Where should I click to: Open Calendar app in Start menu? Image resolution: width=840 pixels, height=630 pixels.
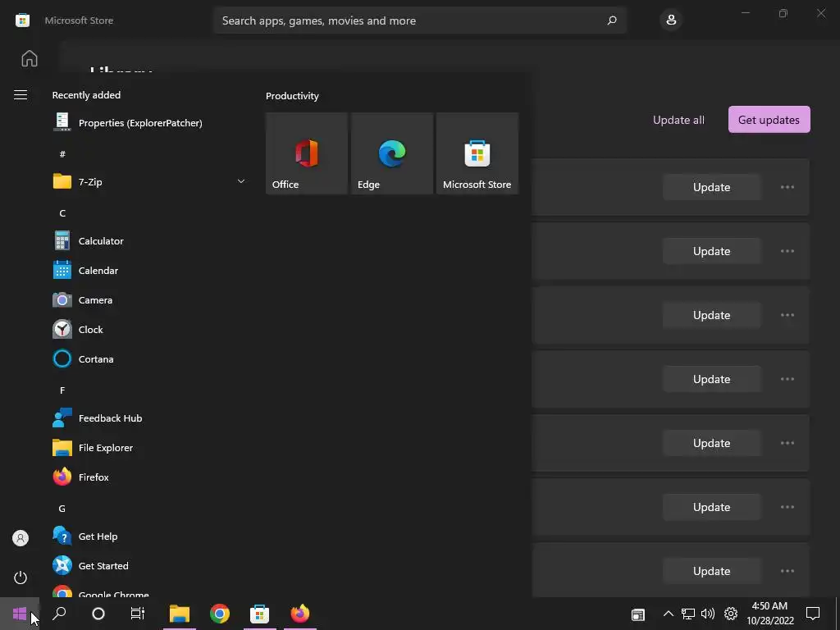(x=148, y=271)
